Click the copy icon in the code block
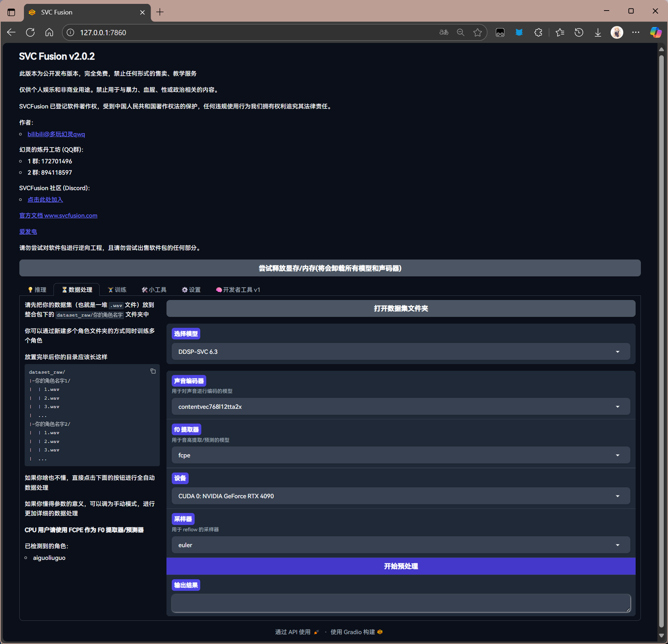 [153, 371]
